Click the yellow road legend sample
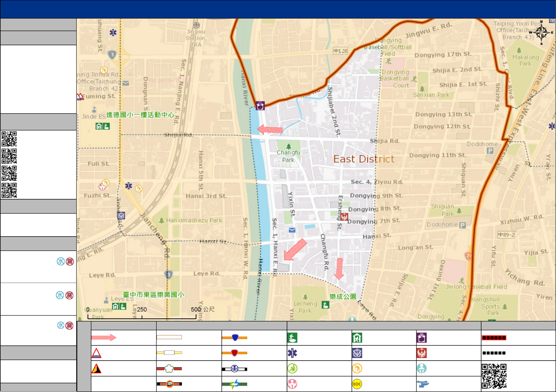This screenshot has width=556, height=392. 169,352
